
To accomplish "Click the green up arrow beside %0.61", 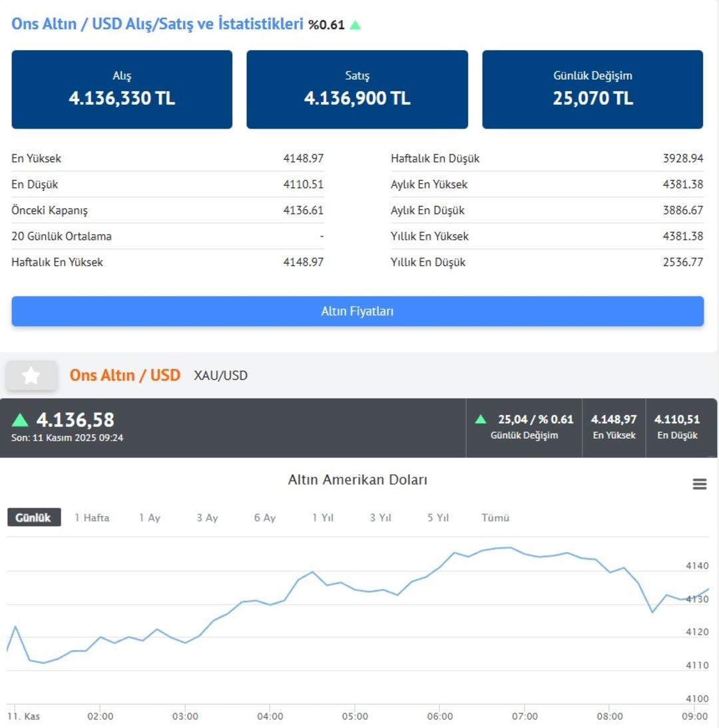I will click(356, 25).
